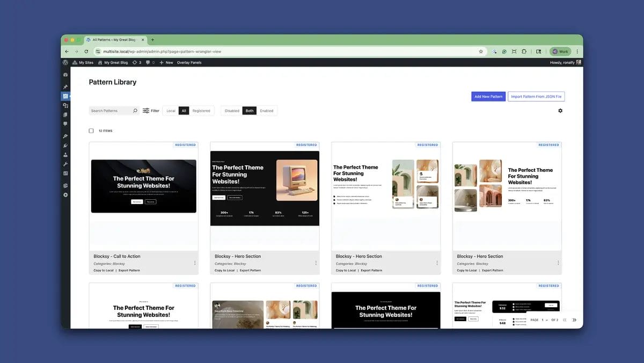This screenshot has width=644, height=363.
Task: Set the status filter to Enabled
Action: pyautogui.click(x=266, y=111)
